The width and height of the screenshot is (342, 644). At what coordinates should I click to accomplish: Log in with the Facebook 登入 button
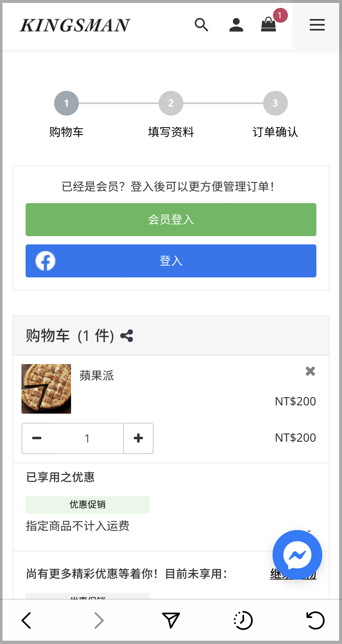point(171,261)
